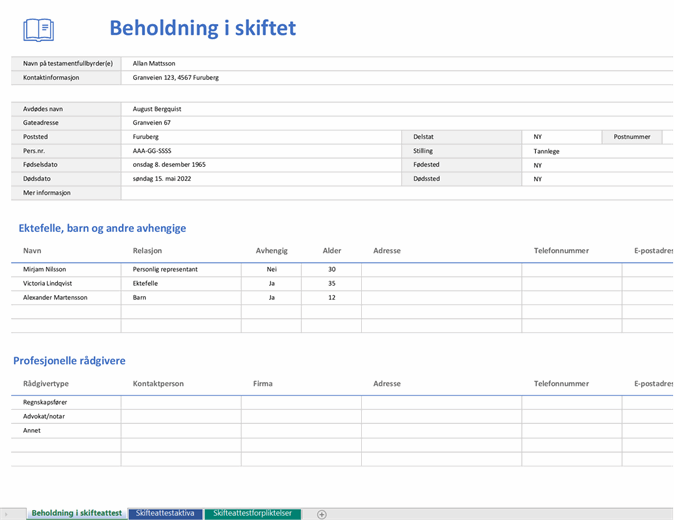Select the Tannlege occupation cell
This screenshot has height=520, width=675.
(598, 151)
